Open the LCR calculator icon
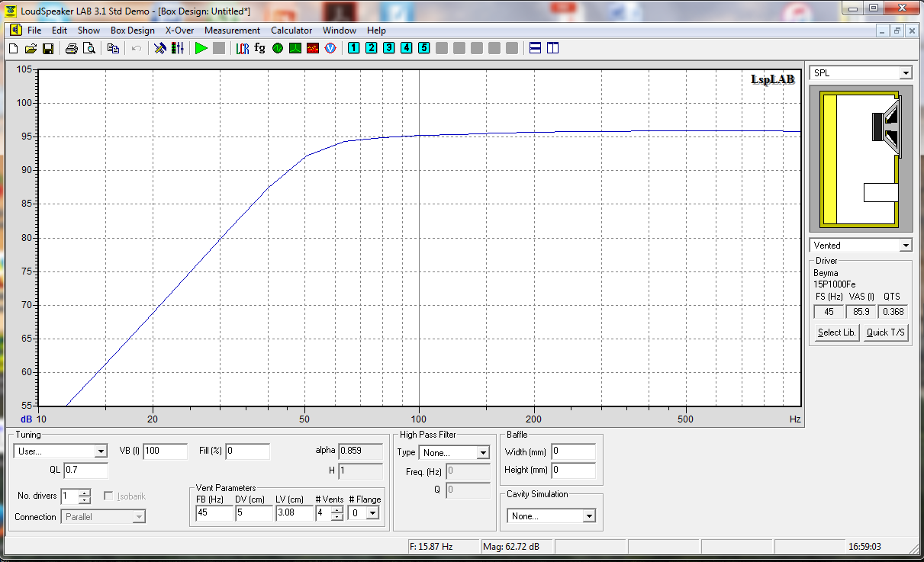The width and height of the screenshot is (924, 562). coord(243,48)
